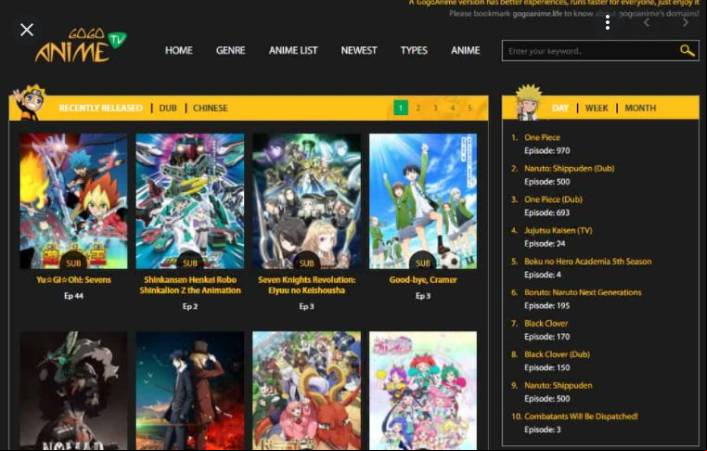Open the Seven Knights Revolution poster thumbnail
The width and height of the screenshot is (707, 451).
[307, 201]
